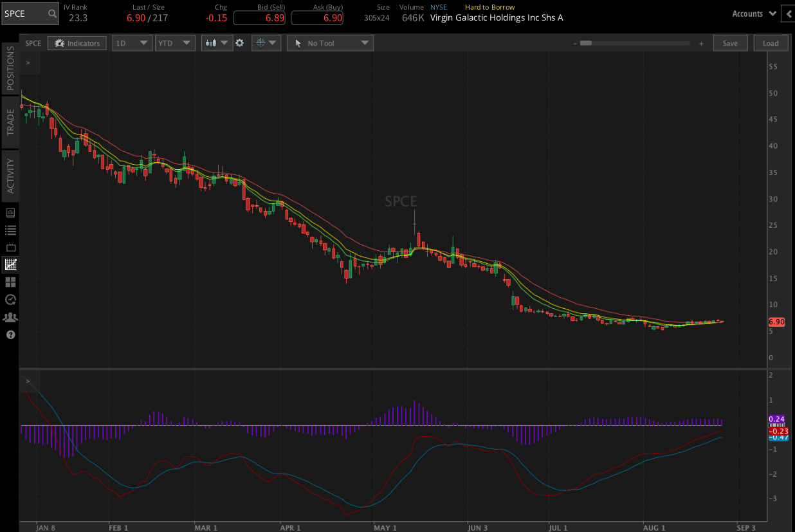The height and width of the screenshot is (532, 795).
Task: Click the watchlist list icon in sidebar
Action: pos(10,230)
